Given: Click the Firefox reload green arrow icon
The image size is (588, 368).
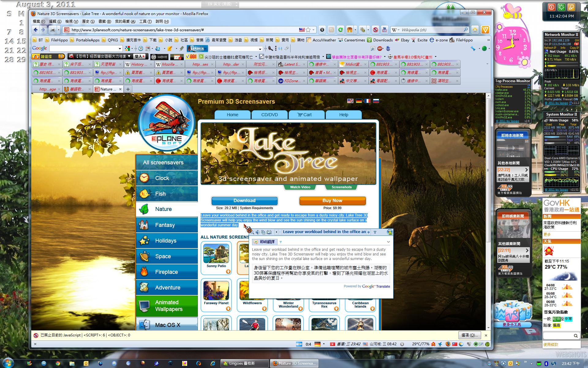Looking at the screenshot, I should tap(340, 30).
